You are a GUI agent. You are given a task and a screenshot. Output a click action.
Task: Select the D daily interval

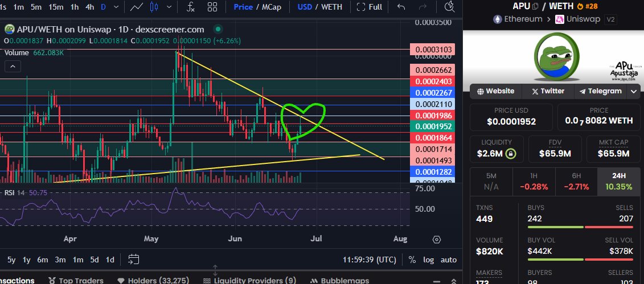coord(103,7)
